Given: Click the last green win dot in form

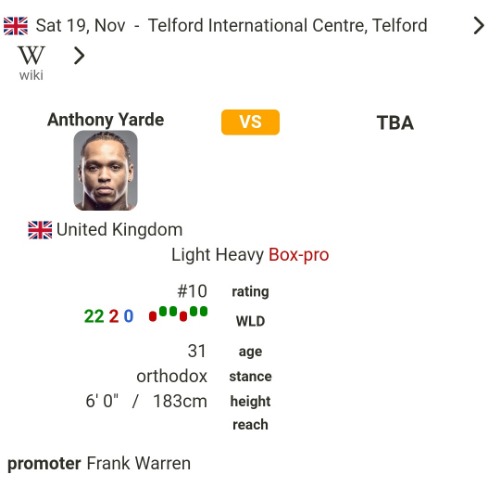Looking at the screenshot, I should pyautogui.click(x=204, y=311).
